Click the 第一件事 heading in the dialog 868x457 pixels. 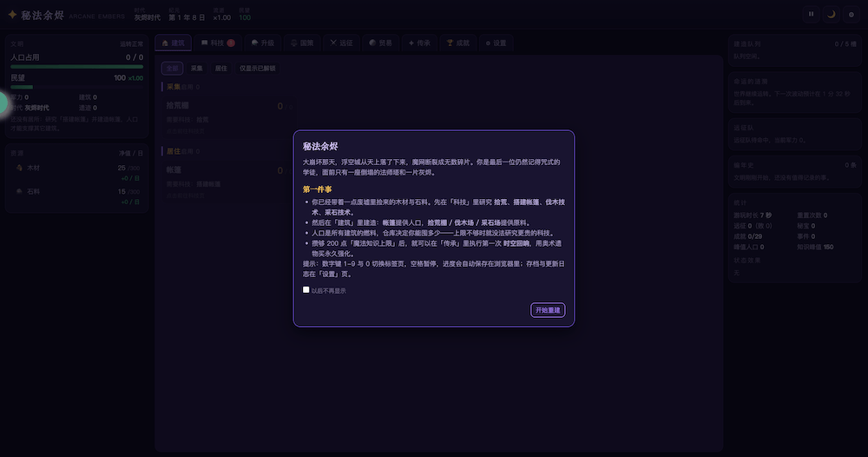(x=317, y=189)
